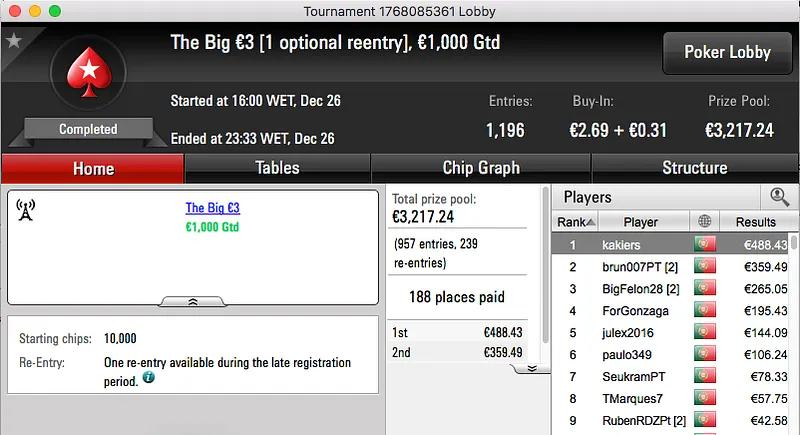Sort players by Rank column arrow

pos(591,222)
